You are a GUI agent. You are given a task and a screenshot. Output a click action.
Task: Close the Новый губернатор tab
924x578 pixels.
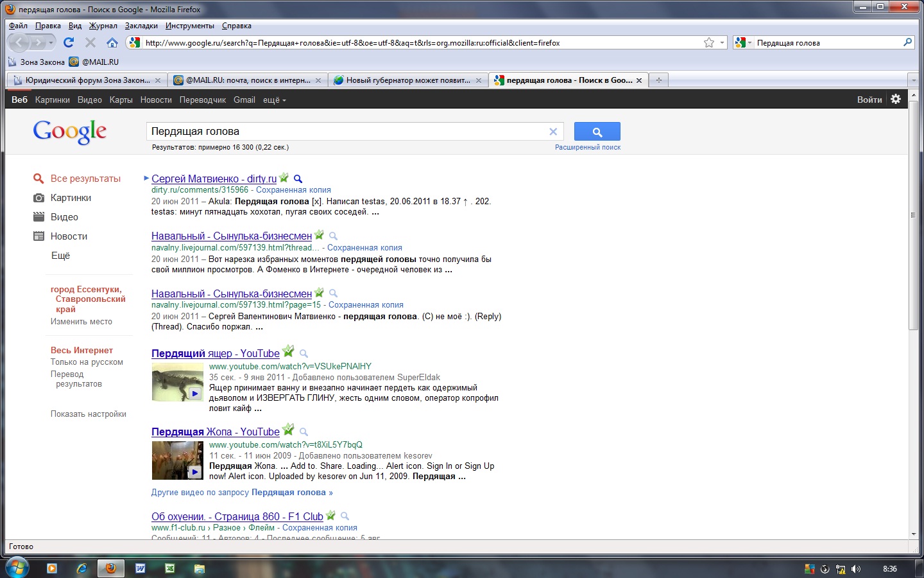click(x=478, y=80)
